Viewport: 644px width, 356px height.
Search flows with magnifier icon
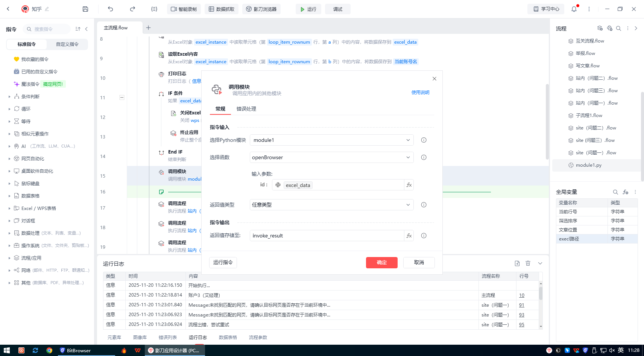(x=618, y=28)
